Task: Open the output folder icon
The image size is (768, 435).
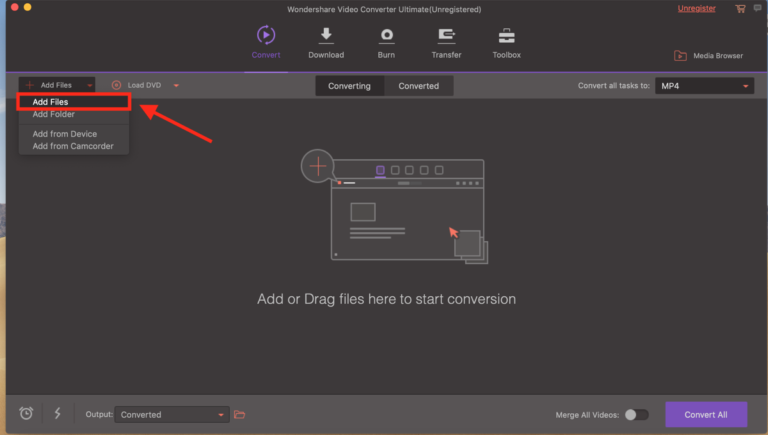Action: pos(239,414)
